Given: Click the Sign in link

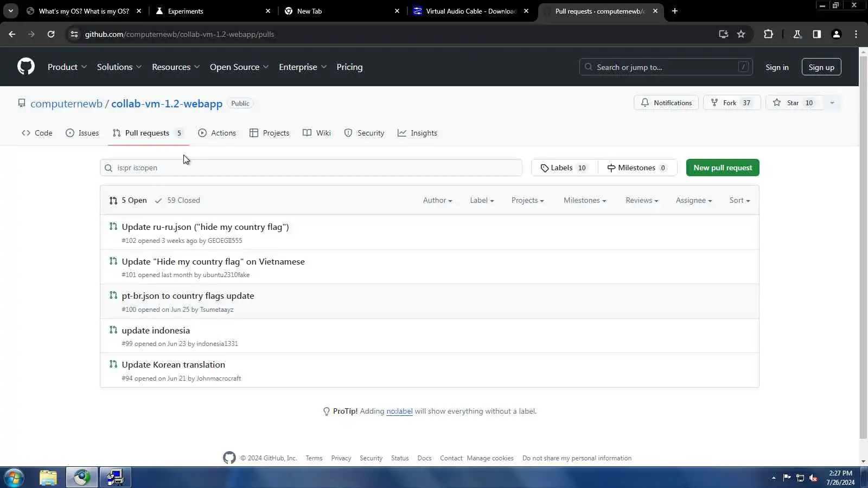Looking at the screenshot, I should 777,67.
